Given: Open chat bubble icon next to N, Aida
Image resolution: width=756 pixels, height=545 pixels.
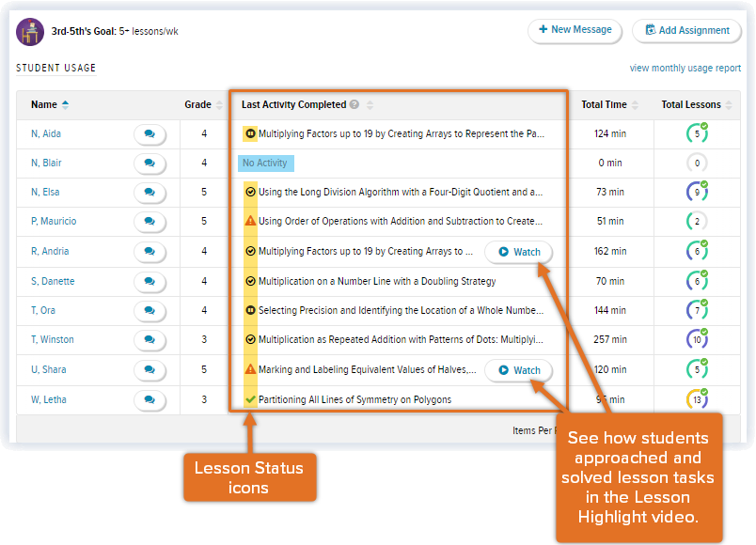Looking at the screenshot, I should 148,134.
